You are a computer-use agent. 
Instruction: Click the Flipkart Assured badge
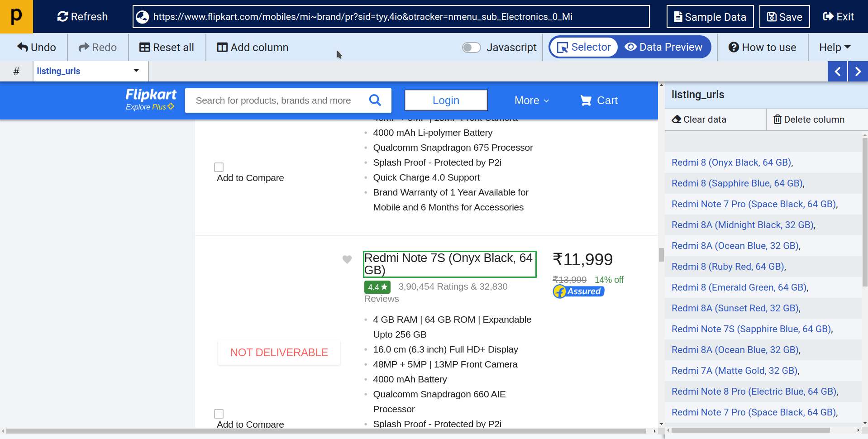pyautogui.click(x=579, y=291)
